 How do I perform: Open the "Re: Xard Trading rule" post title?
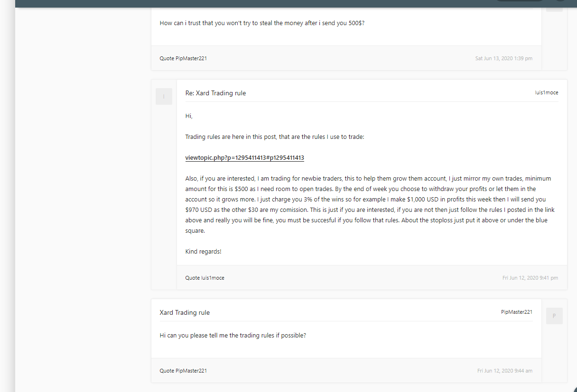pyautogui.click(x=215, y=93)
